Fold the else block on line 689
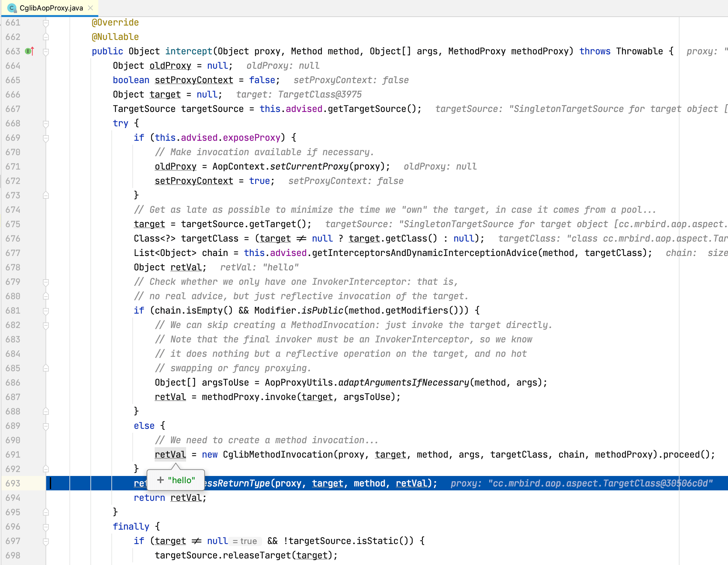The height and width of the screenshot is (565, 728). click(46, 426)
